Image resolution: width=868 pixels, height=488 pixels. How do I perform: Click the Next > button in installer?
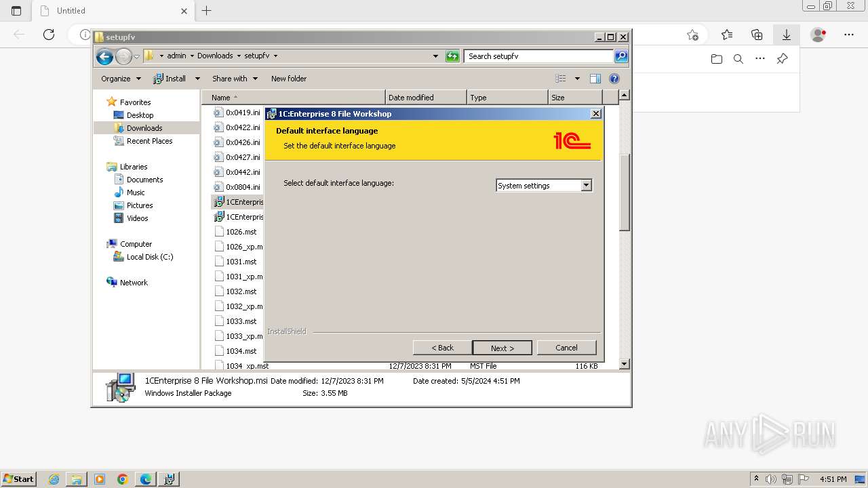click(502, 348)
